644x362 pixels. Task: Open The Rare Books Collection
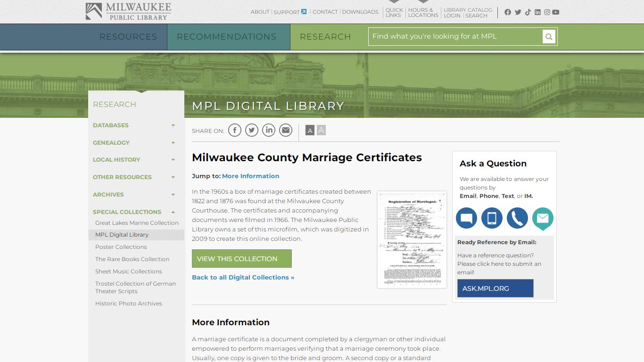pos(132,259)
